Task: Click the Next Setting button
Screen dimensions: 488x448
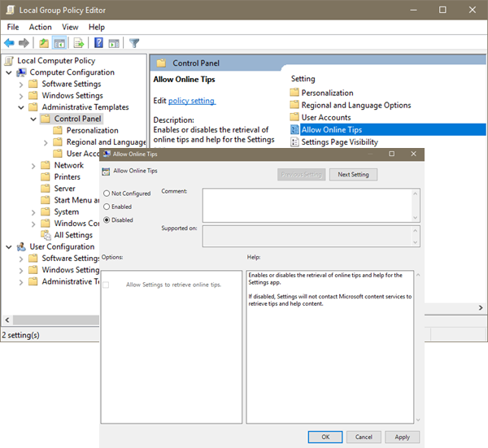Action: coord(353,174)
